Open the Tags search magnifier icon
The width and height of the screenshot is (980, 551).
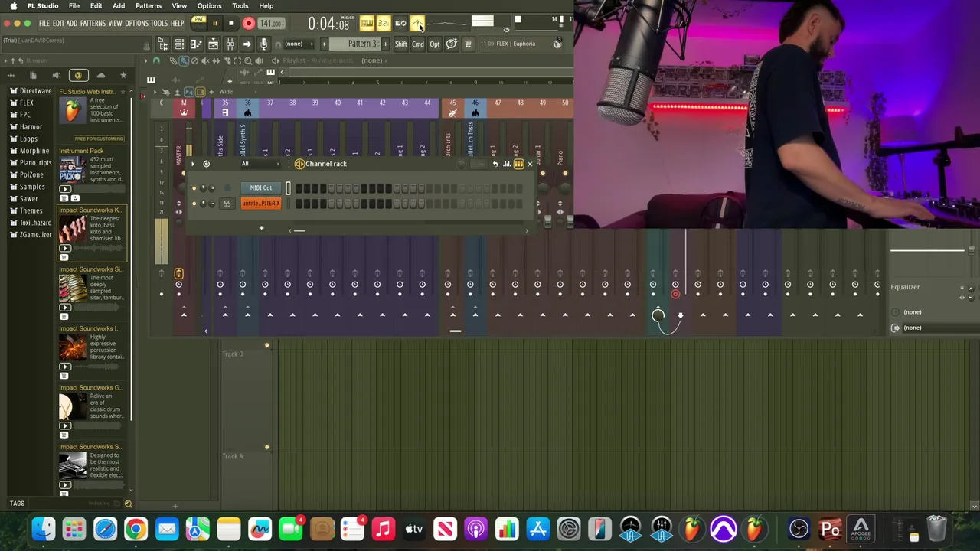(x=129, y=504)
